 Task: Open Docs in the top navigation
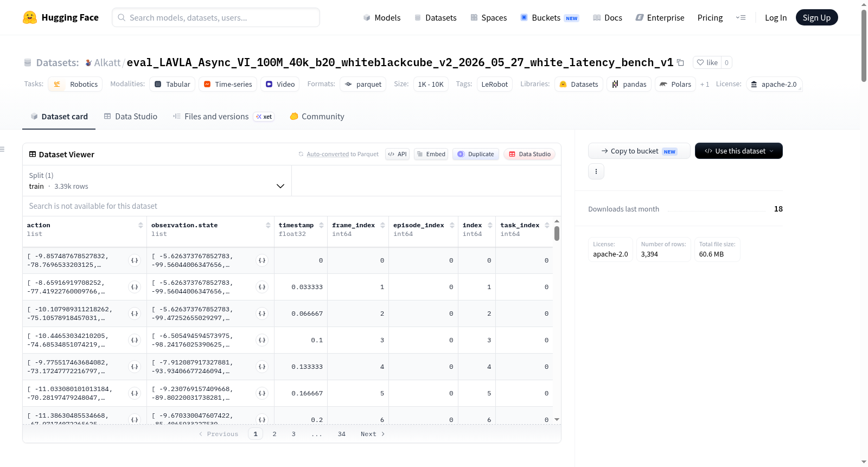[608, 17]
